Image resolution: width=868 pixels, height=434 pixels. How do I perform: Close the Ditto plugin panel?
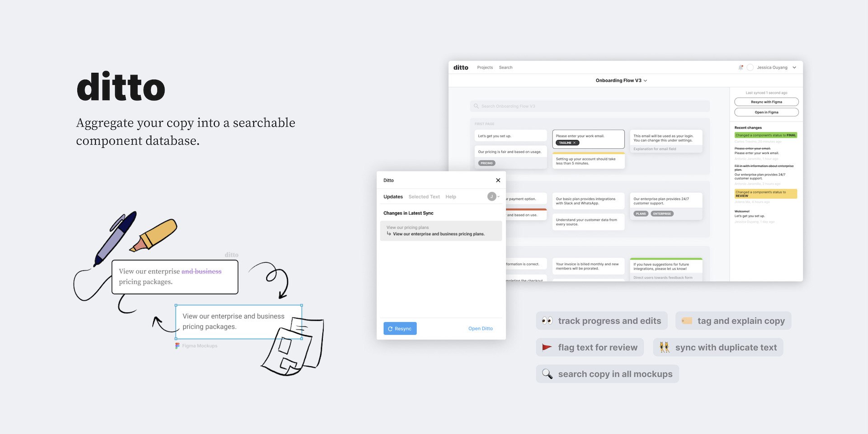pyautogui.click(x=498, y=180)
